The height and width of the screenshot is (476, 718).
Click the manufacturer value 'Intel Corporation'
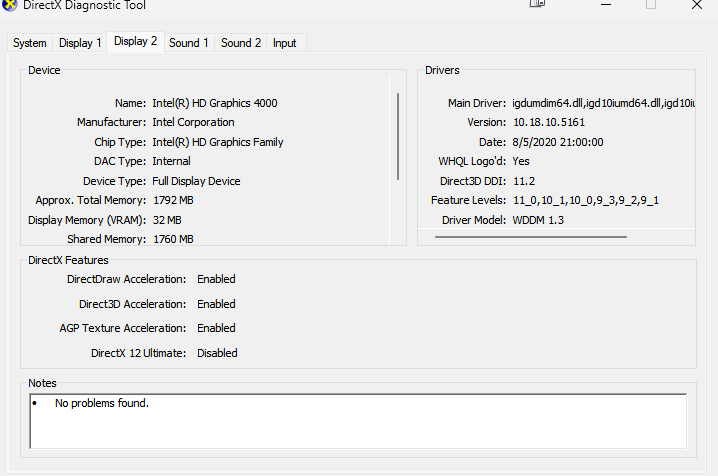(193, 122)
